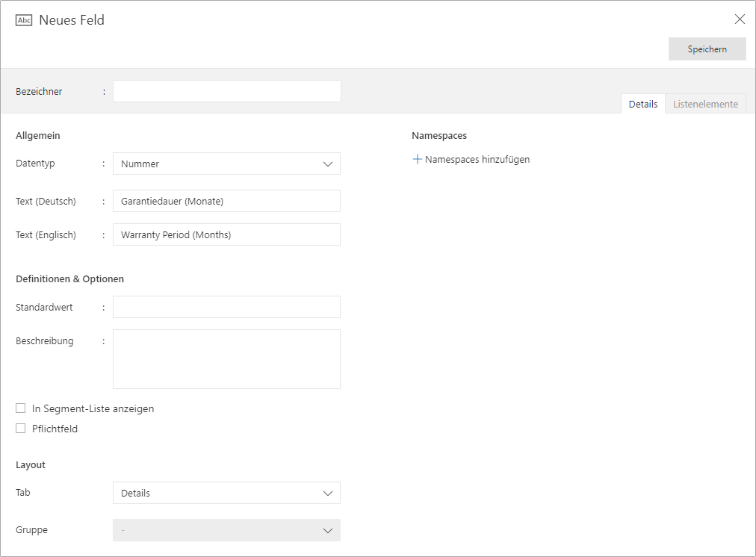
Task: Click the chevron arrow on the Tab combo box
Action: pyautogui.click(x=328, y=493)
